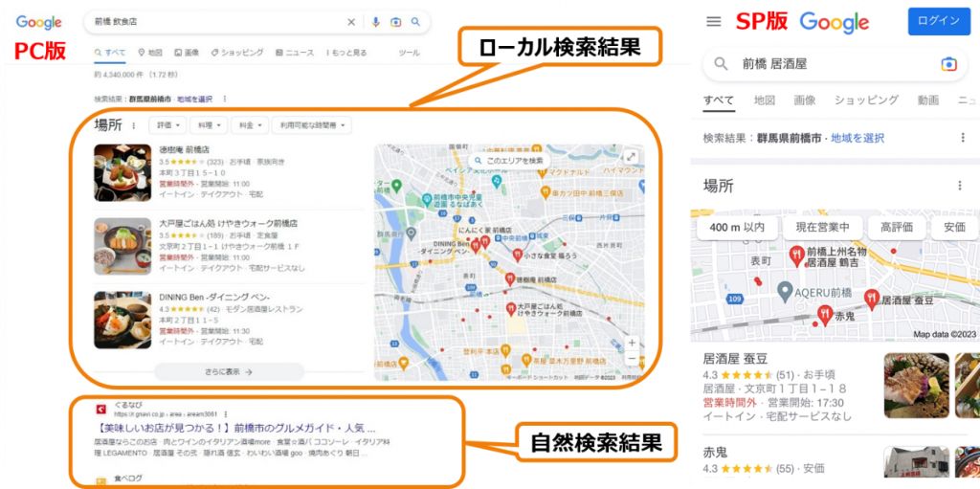Tap the mobile camera search icon
Viewport: 980px width, 489px height.
[x=948, y=64]
